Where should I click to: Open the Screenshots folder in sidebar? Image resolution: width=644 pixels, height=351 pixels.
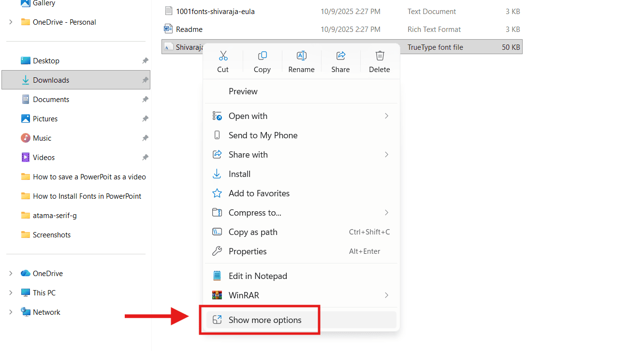[51, 235]
